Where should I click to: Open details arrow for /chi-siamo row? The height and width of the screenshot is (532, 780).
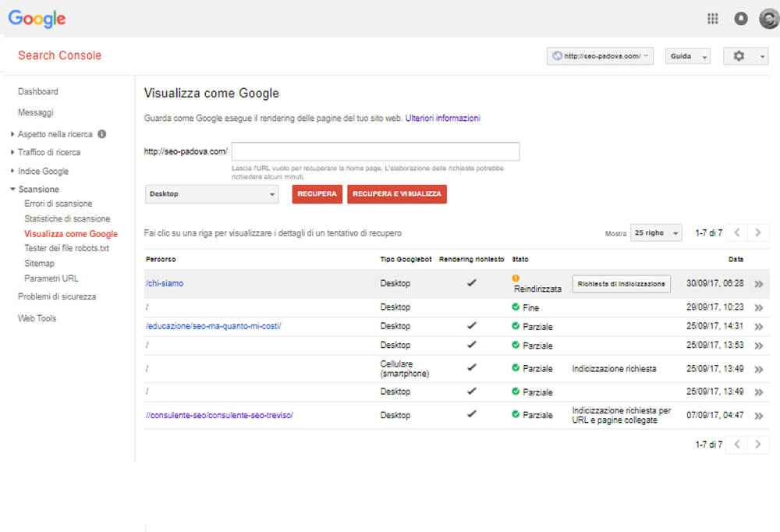759,284
